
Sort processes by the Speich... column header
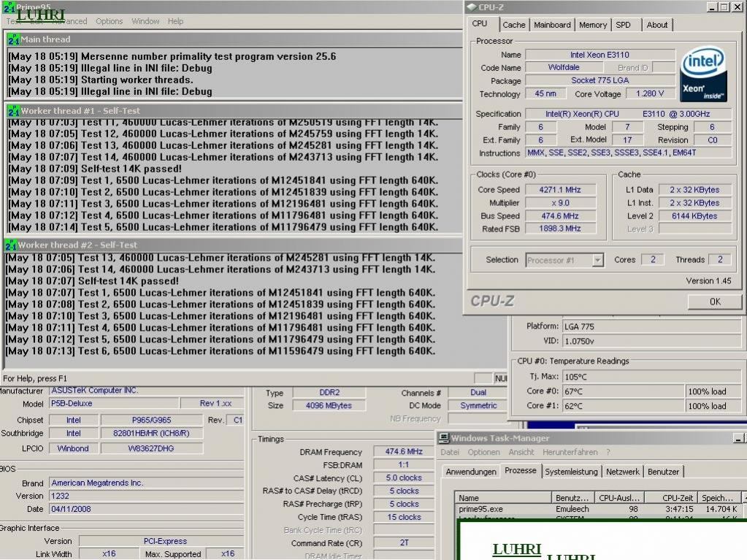[x=719, y=498]
